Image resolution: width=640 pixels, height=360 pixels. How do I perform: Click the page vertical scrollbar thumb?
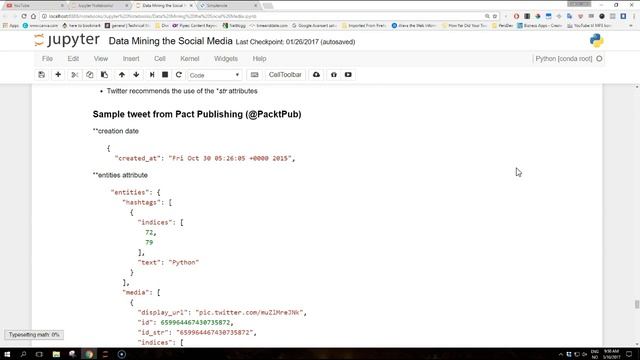tap(637, 304)
